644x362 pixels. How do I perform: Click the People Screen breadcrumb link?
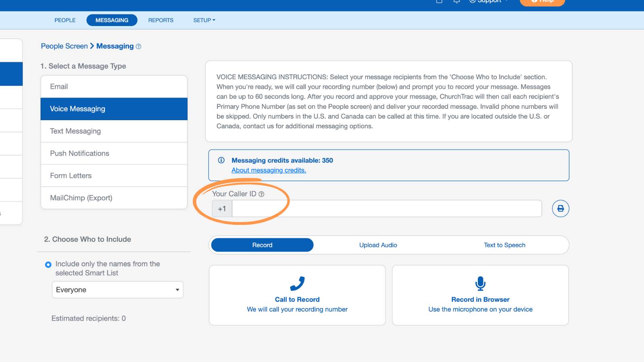click(64, 46)
